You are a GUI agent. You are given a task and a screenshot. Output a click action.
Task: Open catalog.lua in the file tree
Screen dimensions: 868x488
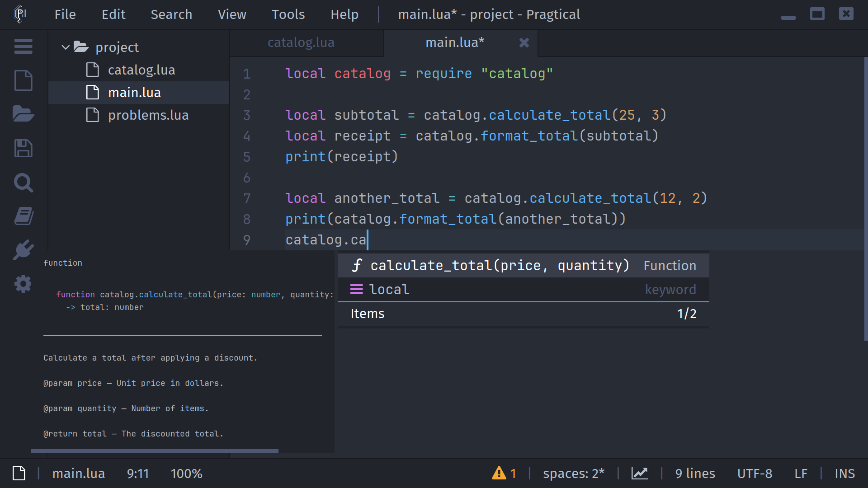click(x=139, y=70)
